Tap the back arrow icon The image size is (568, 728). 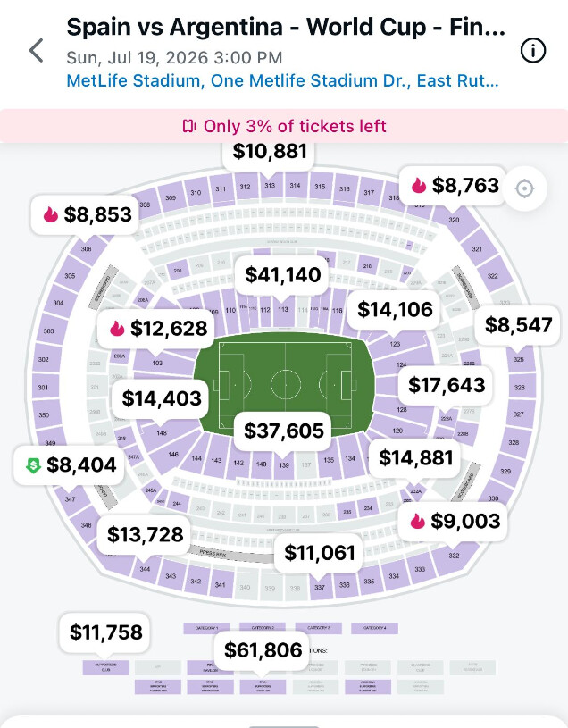pyautogui.click(x=37, y=50)
